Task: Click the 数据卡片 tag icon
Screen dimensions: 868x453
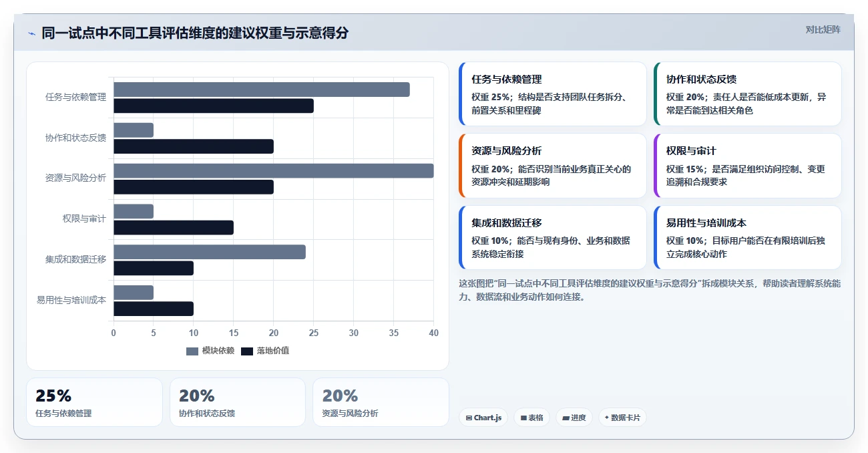Action: (x=606, y=418)
